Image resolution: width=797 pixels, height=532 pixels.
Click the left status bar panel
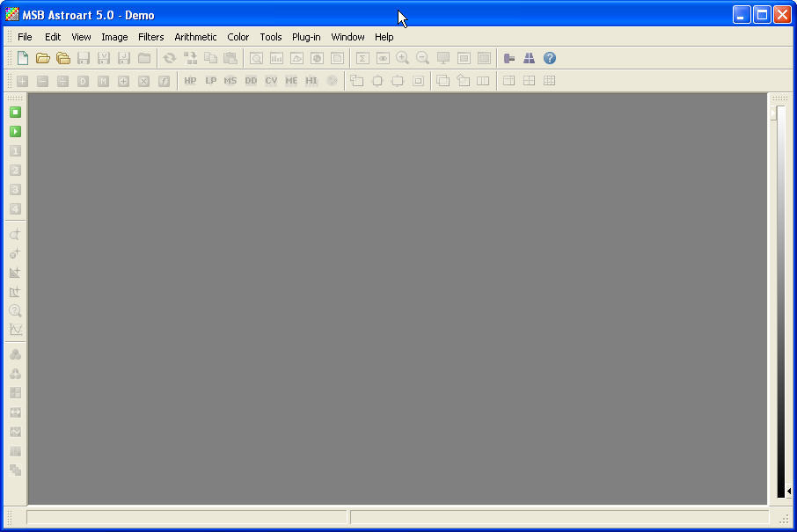(186, 518)
